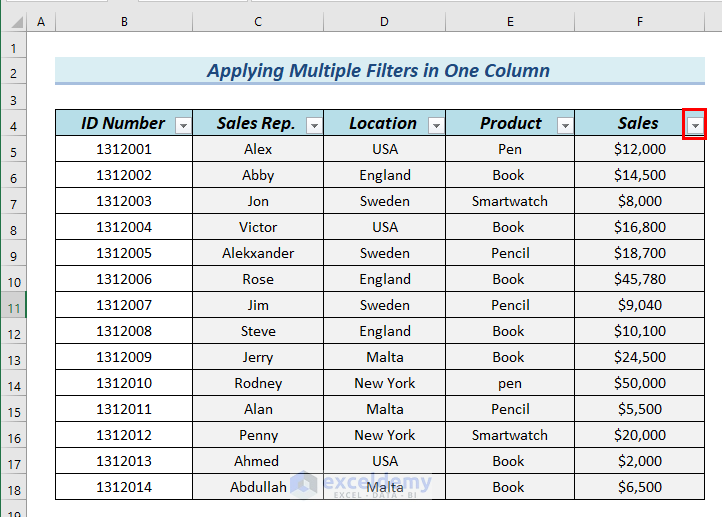Select column C header

click(258, 21)
